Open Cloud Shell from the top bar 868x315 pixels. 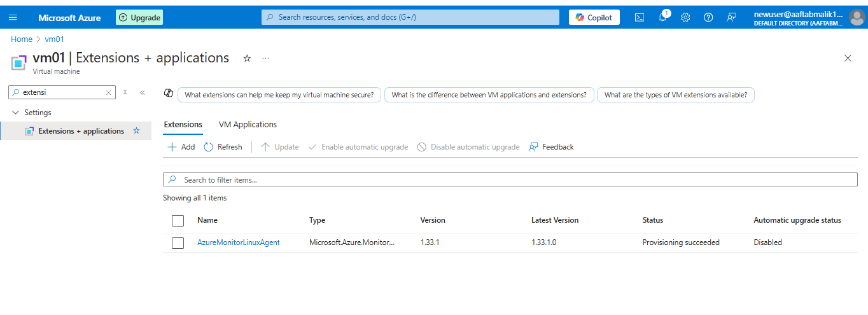click(640, 18)
